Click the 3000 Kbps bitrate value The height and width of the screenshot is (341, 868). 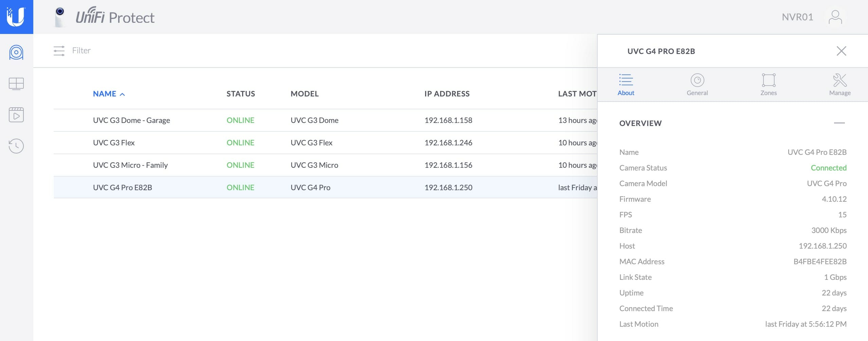[829, 230]
